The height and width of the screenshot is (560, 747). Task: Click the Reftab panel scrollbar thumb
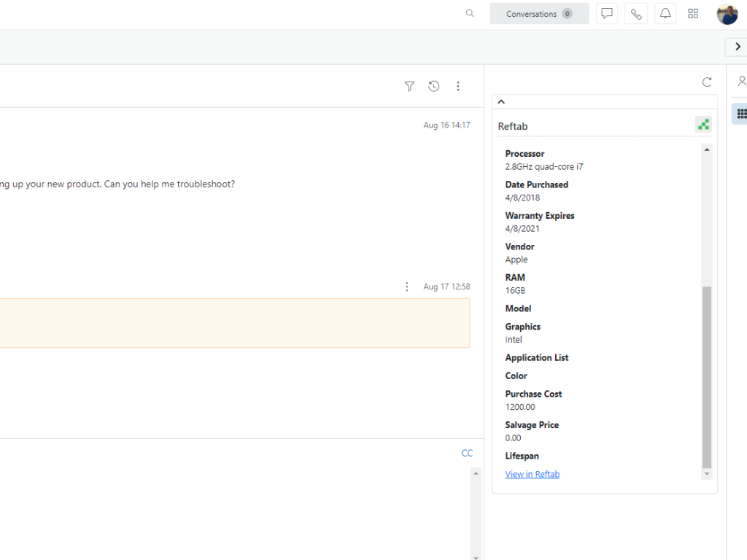pos(706,376)
